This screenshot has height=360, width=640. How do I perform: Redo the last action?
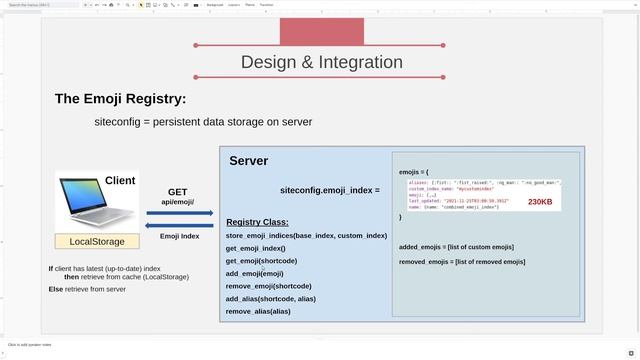tap(104, 5)
